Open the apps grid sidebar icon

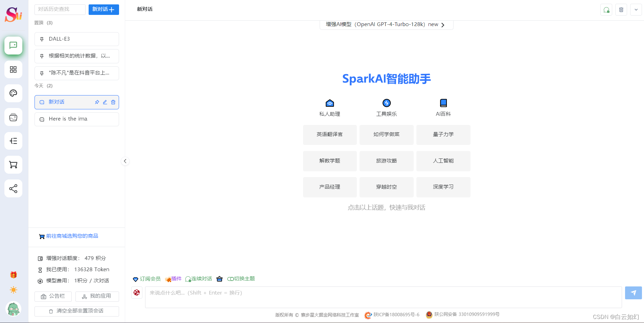click(13, 69)
